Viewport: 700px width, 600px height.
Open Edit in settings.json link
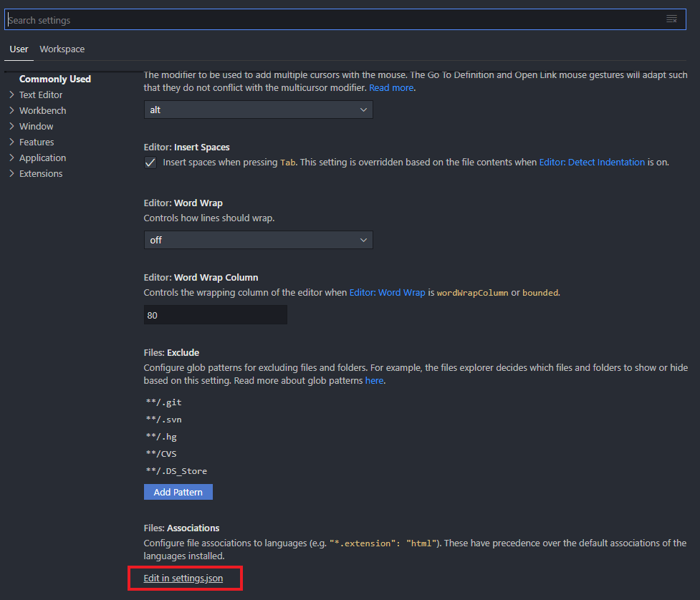[183, 578]
